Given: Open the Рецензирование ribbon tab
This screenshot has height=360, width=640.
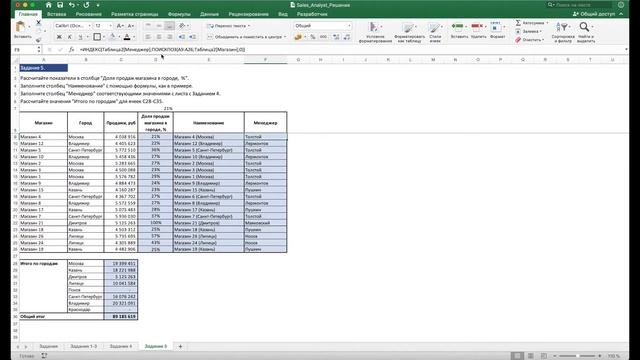Looking at the screenshot, I should coord(248,14).
